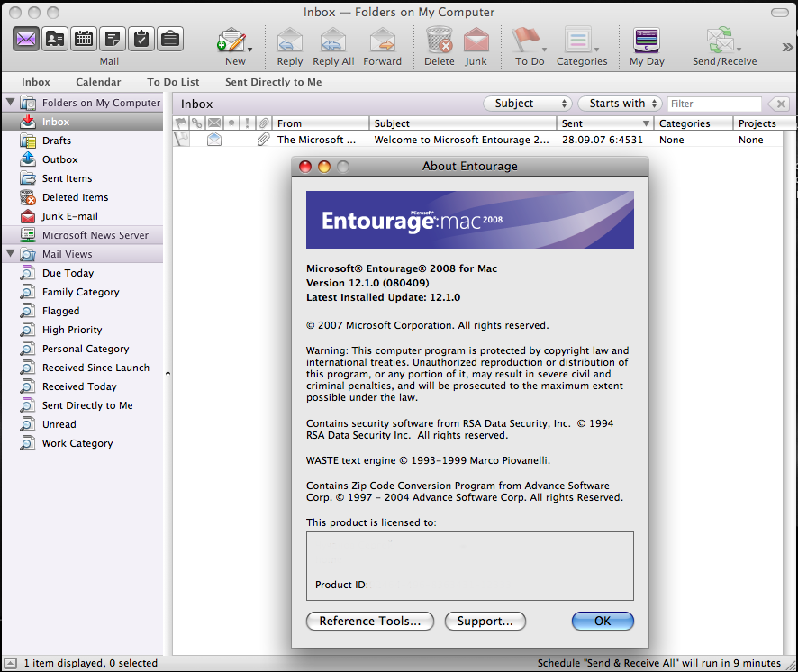The height and width of the screenshot is (672, 798).
Task: Click the Delete trash icon
Action: pyautogui.click(x=439, y=41)
